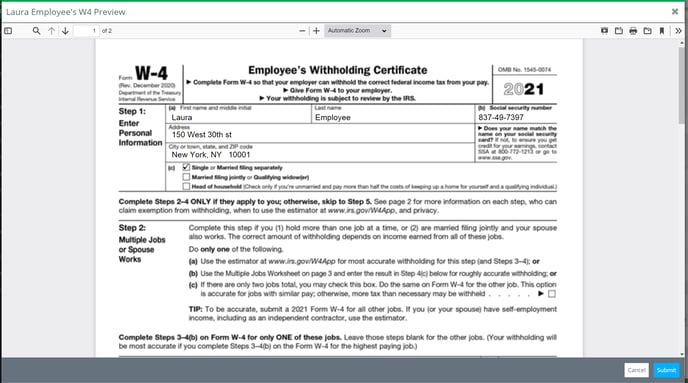Viewport: 688px width, 383px height.
Task: Toggle the PDF sidebar panel icon
Action: tap(8, 31)
